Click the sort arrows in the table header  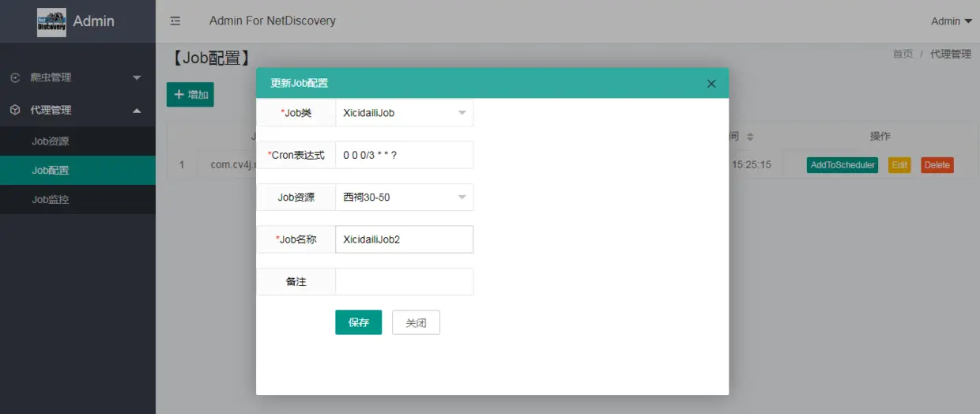click(750, 137)
